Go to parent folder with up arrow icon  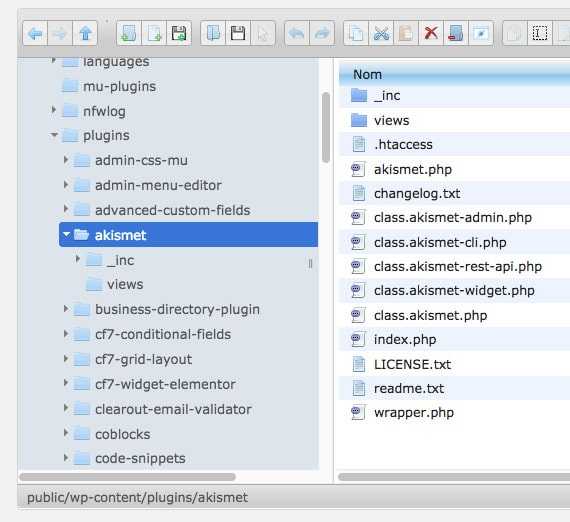[x=85, y=33]
